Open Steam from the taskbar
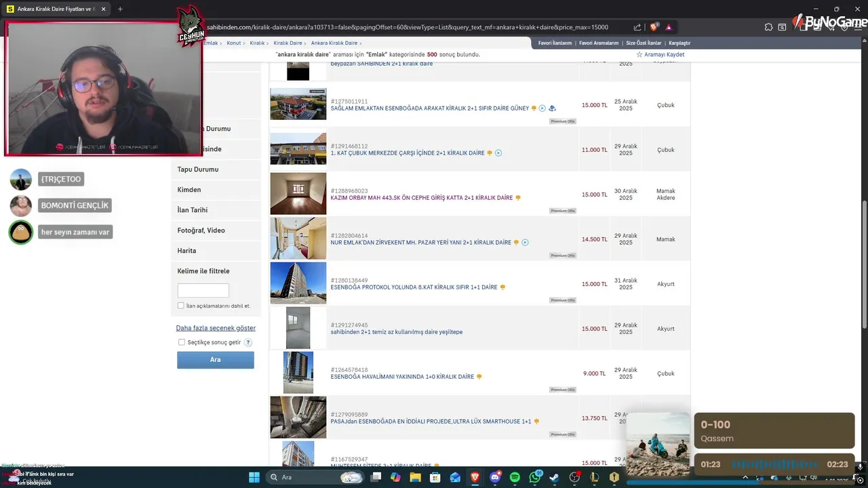The width and height of the screenshot is (868, 488). coord(555,477)
